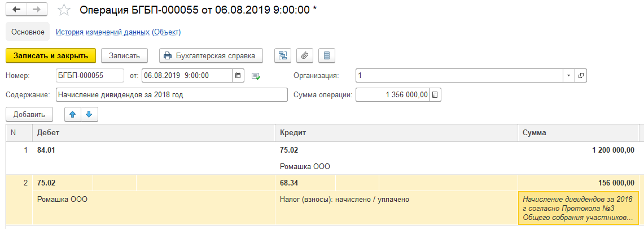Viewport: 644px width, 229px height.
Task: Move row up with the blue arrow
Action: pyautogui.click(x=73, y=115)
